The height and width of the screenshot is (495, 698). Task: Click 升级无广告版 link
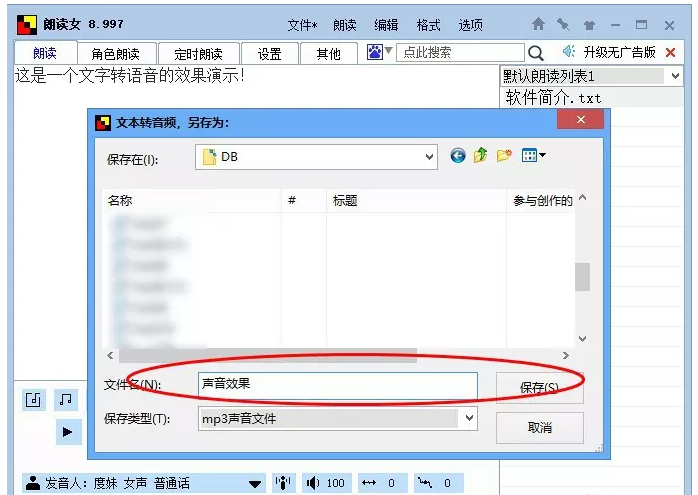click(x=619, y=52)
